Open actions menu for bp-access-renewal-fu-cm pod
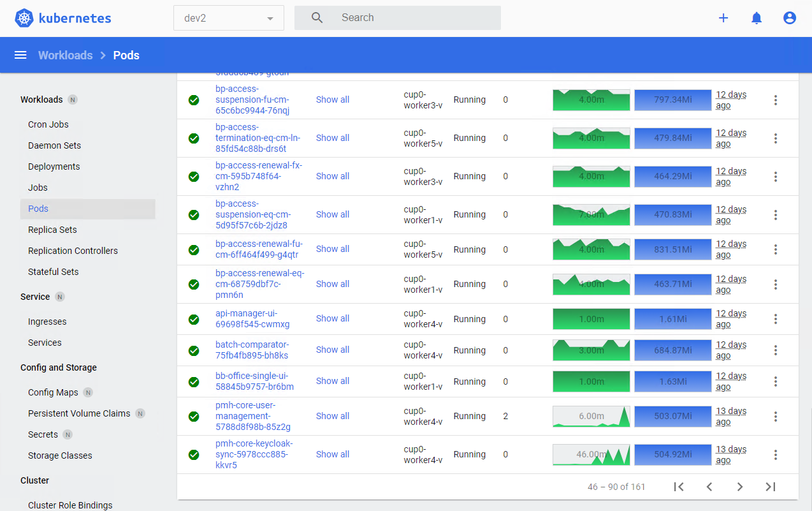812x511 pixels. click(776, 249)
